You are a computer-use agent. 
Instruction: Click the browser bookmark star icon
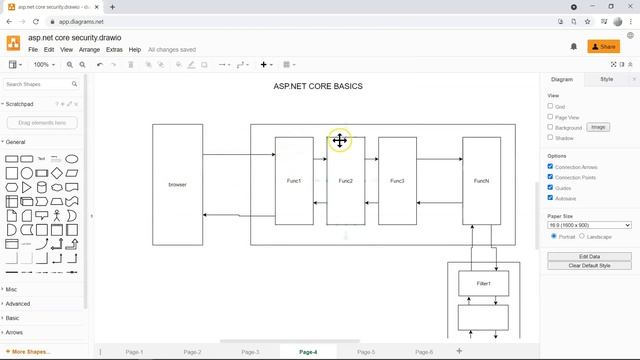coord(587,22)
